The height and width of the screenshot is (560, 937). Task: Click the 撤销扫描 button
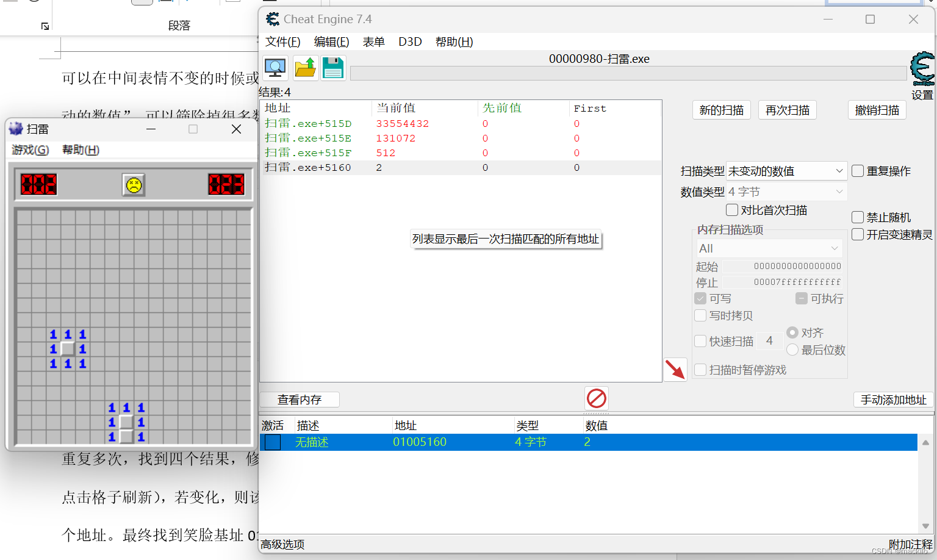pos(877,110)
